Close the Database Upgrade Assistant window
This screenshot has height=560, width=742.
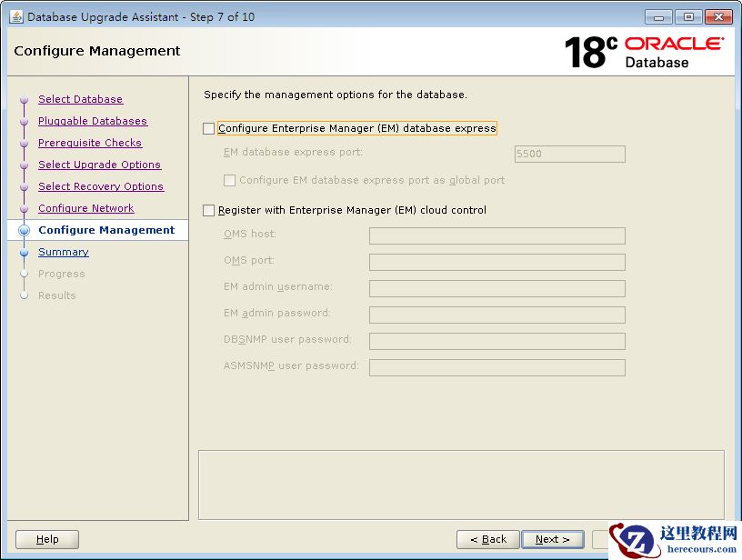tap(718, 17)
